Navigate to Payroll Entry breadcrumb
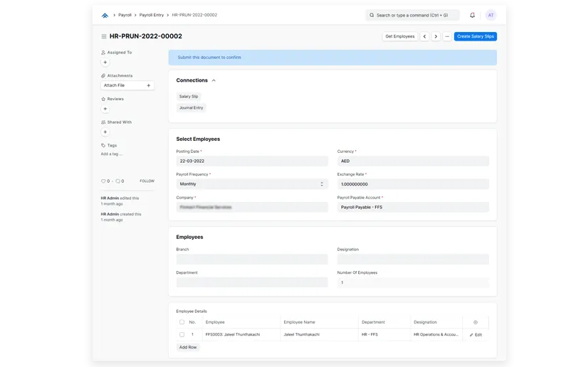Viewport: 588px width, 367px height. pyautogui.click(x=152, y=15)
